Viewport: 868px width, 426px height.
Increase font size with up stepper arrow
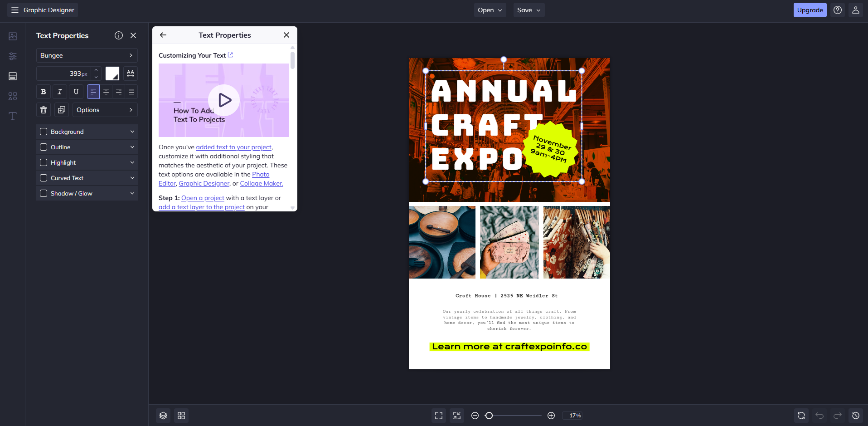pos(96,70)
